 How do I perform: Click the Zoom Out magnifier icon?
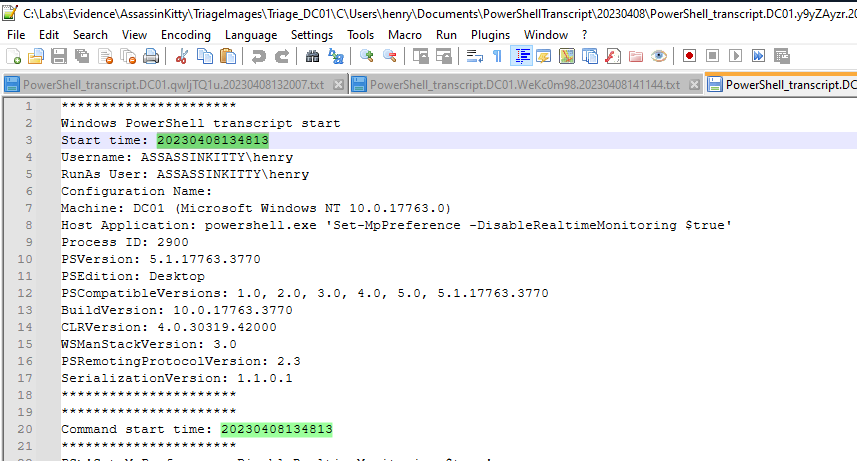click(x=389, y=56)
